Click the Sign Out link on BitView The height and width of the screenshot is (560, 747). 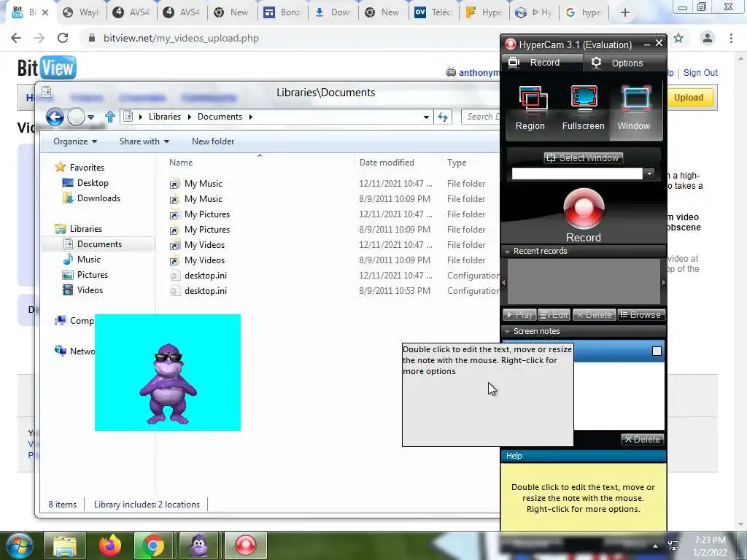pyautogui.click(x=700, y=73)
